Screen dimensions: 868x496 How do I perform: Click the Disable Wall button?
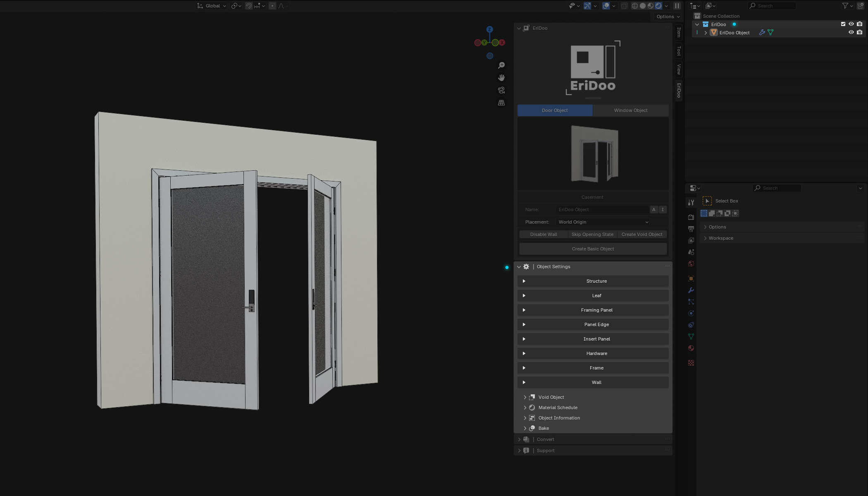[543, 234]
